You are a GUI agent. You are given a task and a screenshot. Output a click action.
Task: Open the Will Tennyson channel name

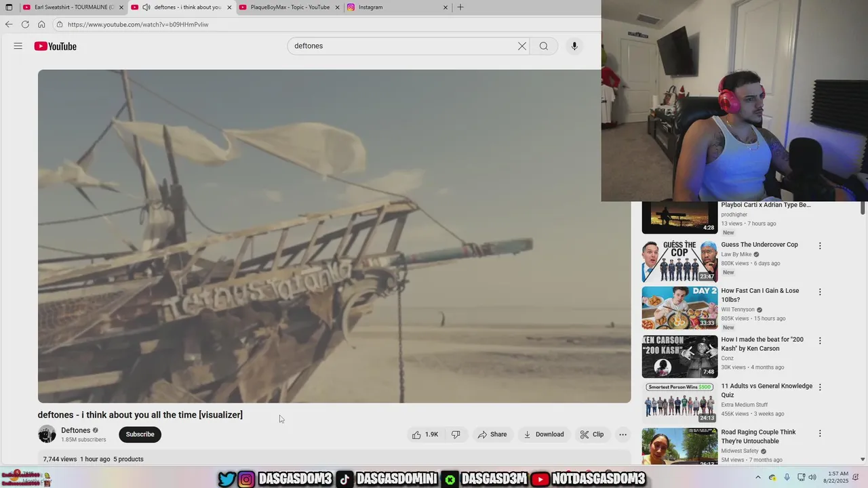738,310
